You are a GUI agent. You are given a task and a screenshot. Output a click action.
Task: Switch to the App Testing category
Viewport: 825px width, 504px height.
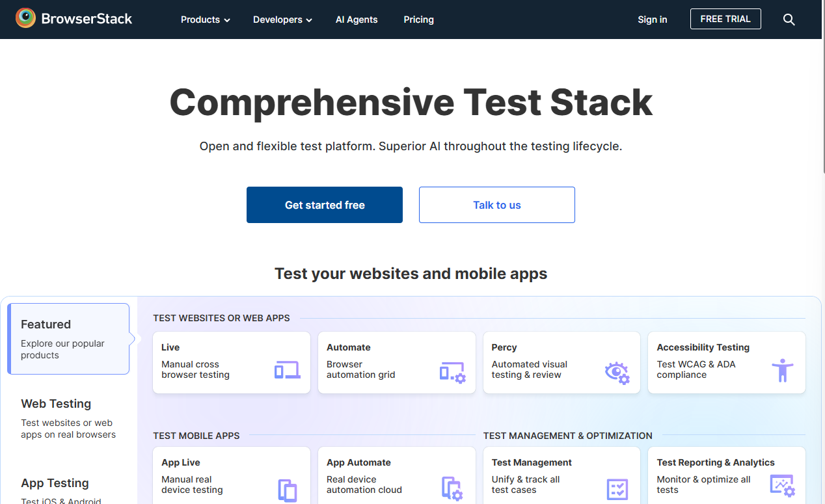click(x=55, y=483)
